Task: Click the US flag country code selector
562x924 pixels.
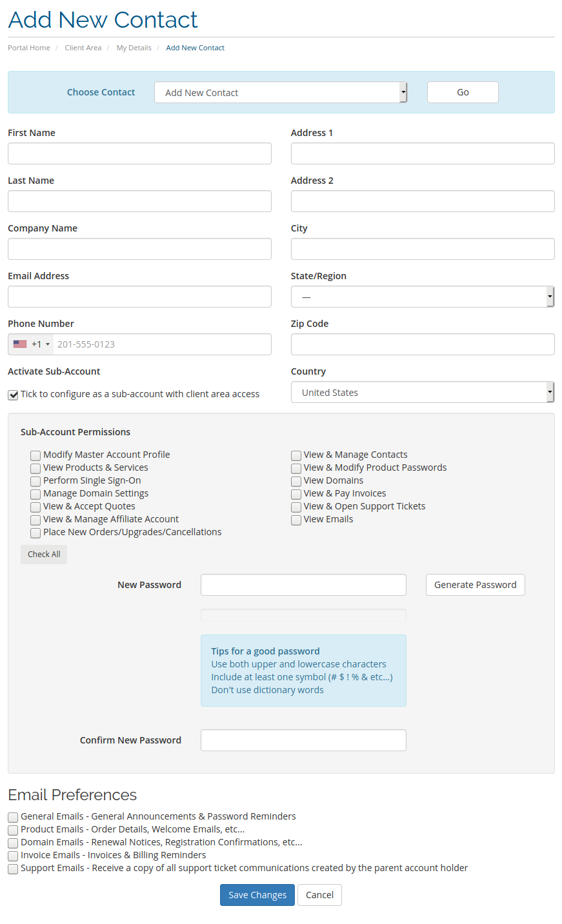Action: click(31, 344)
